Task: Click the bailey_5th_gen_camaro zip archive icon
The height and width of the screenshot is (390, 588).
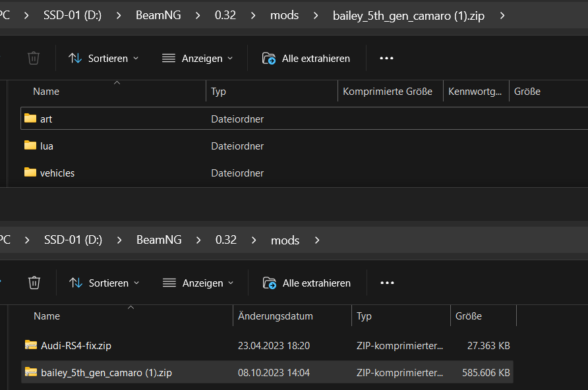Action: pyautogui.click(x=31, y=372)
